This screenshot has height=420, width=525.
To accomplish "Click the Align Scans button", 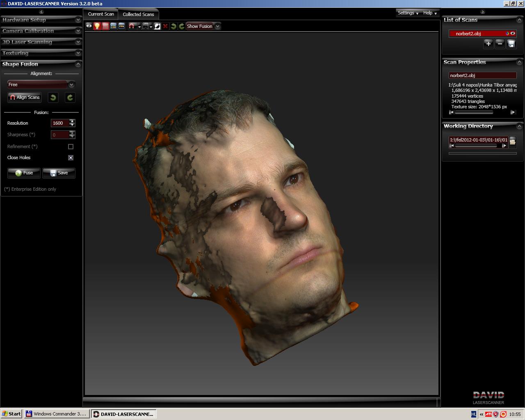I will point(25,97).
